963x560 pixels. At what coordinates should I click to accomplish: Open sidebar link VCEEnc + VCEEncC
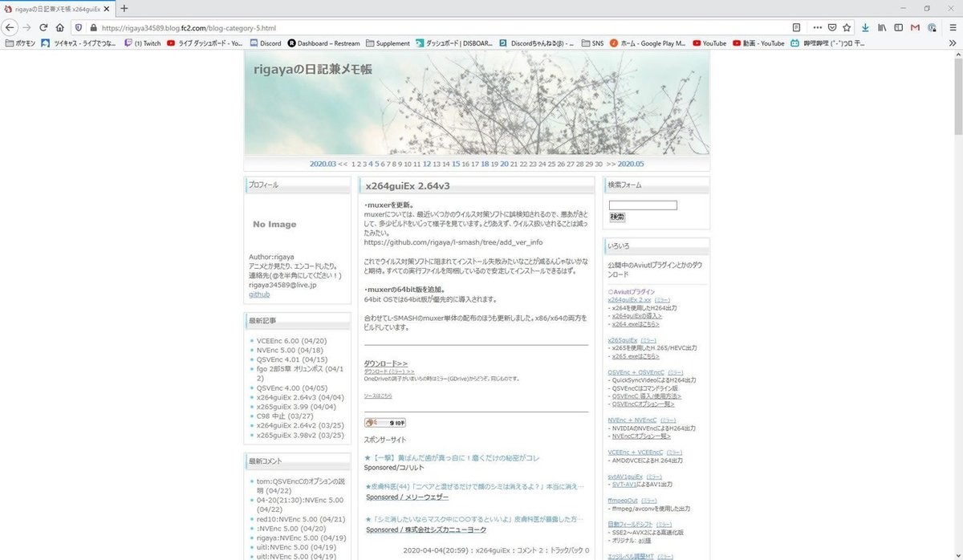point(636,452)
